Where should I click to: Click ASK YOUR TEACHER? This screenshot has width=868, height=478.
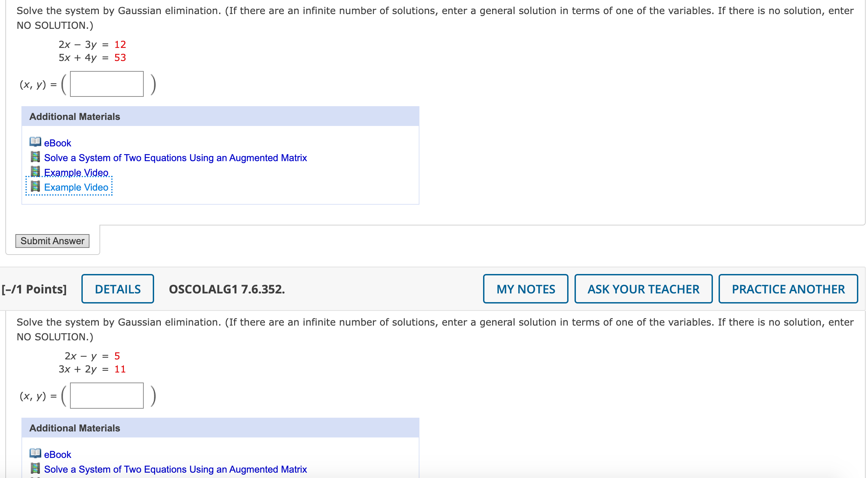click(x=643, y=289)
